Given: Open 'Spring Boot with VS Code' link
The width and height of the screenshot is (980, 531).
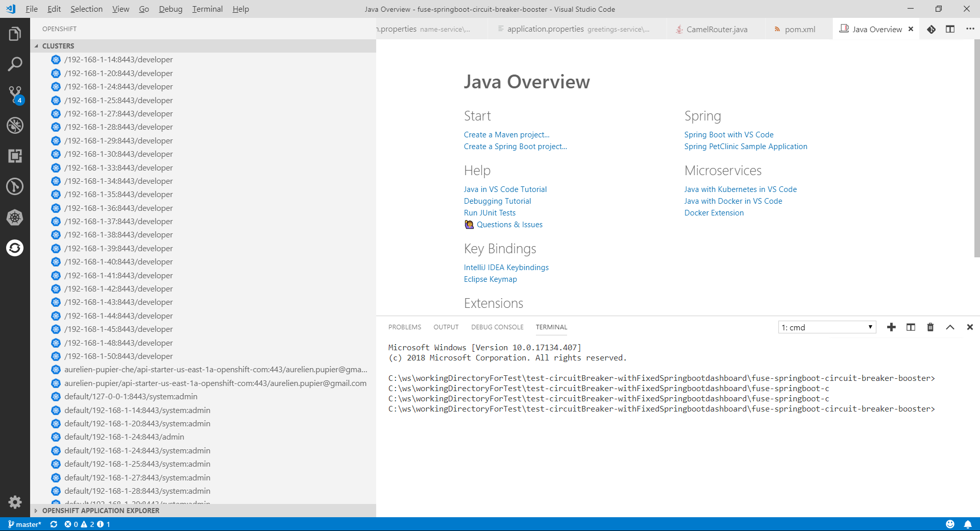Looking at the screenshot, I should pyautogui.click(x=729, y=135).
